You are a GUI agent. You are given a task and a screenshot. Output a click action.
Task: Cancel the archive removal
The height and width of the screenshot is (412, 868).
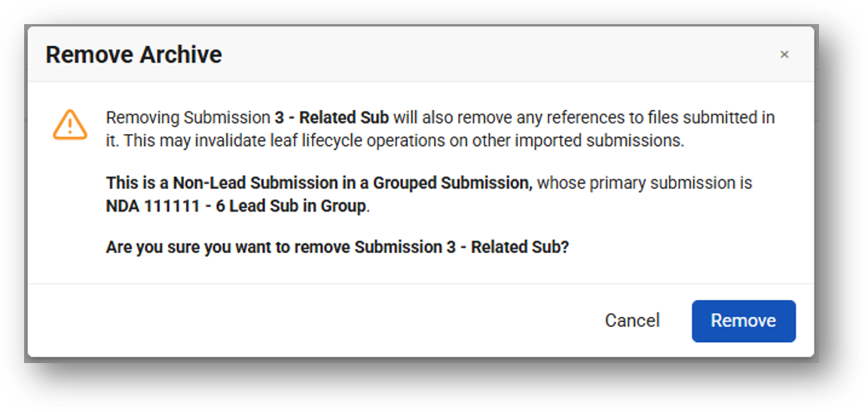point(631,321)
